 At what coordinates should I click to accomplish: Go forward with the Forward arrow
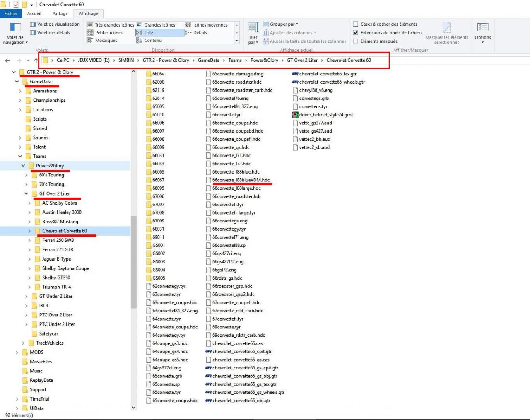[x=19, y=60]
